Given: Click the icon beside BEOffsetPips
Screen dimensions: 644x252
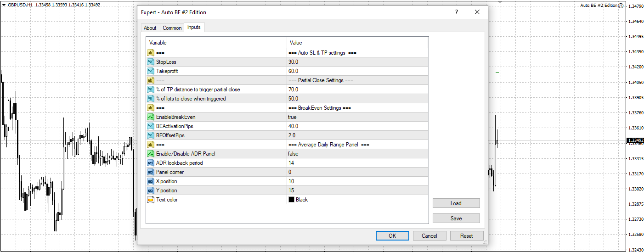Looking at the screenshot, I should (150, 135).
